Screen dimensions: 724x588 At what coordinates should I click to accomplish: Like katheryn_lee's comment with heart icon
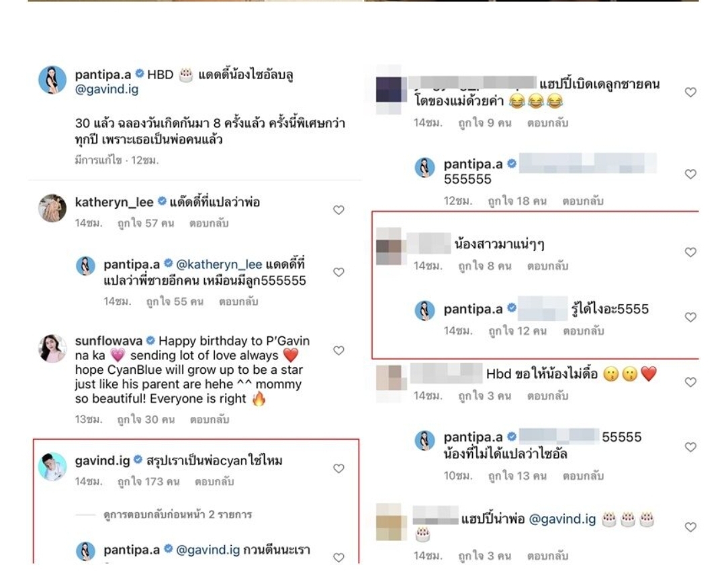(x=338, y=210)
